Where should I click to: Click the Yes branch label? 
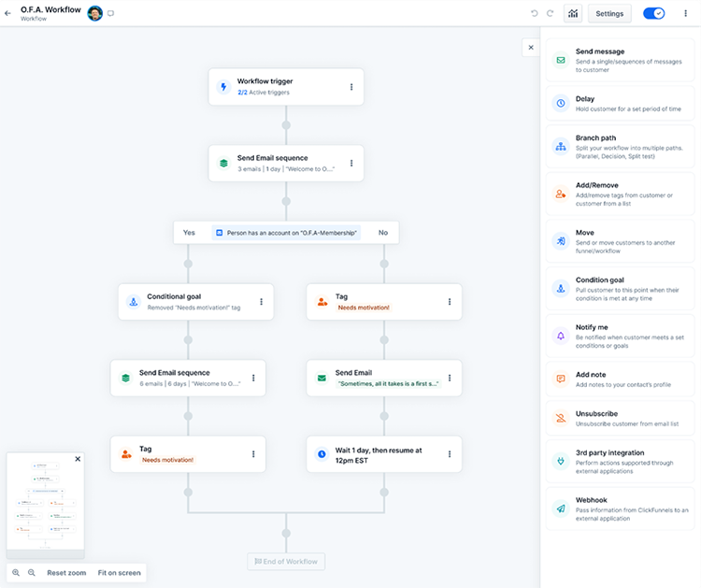point(189,233)
